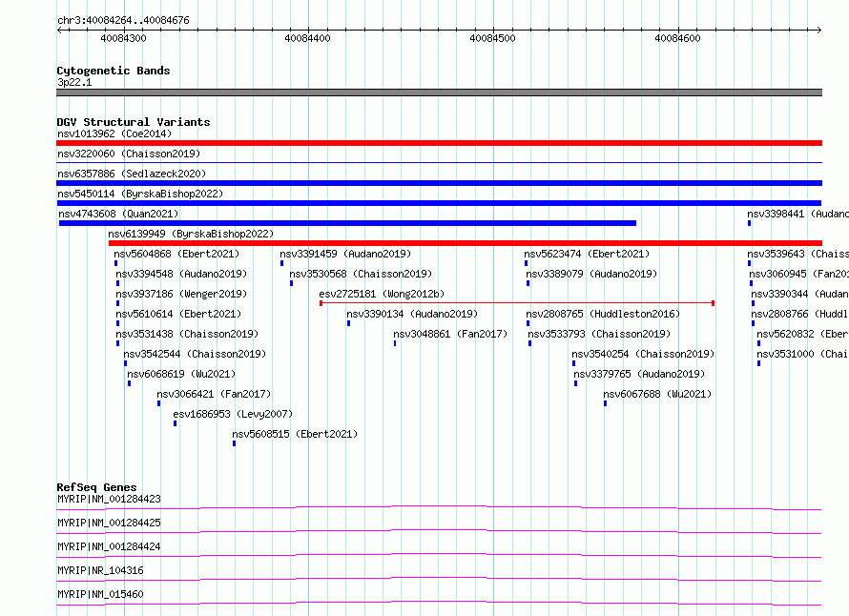Select the nsv3531438 (Chaisson2019) variant
The width and height of the screenshot is (849, 616).
pyautogui.click(x=187, y=334)
